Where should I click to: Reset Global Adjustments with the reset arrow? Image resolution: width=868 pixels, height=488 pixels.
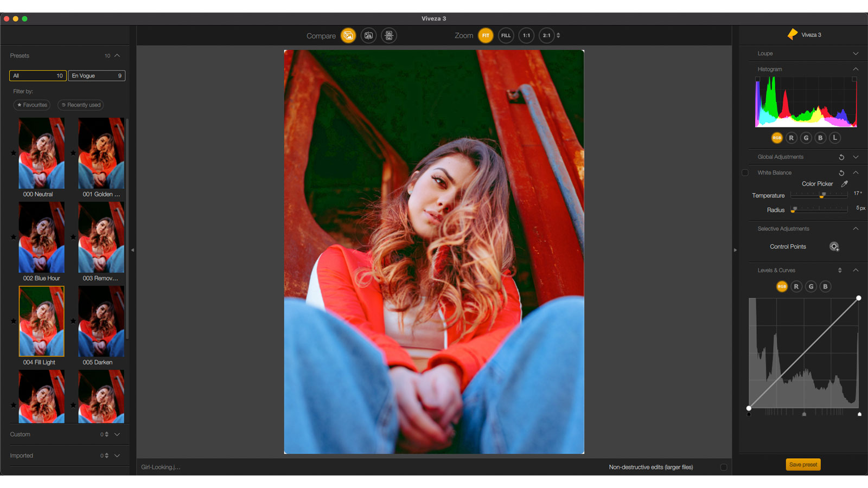[841, 157]
